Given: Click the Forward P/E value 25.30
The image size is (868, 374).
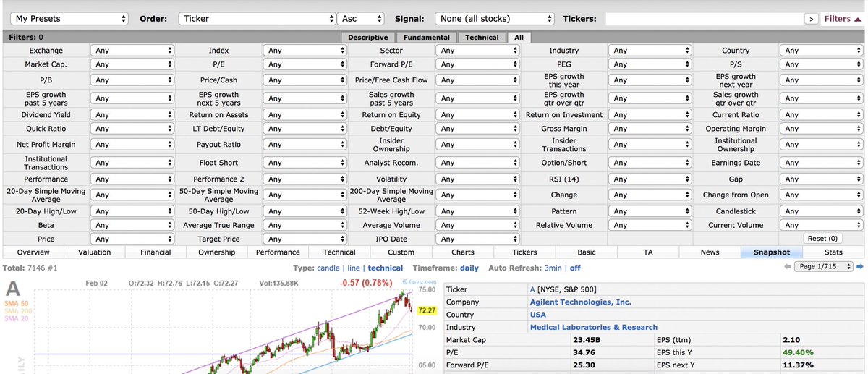Looking at the screenshot, I should (583, 365).
